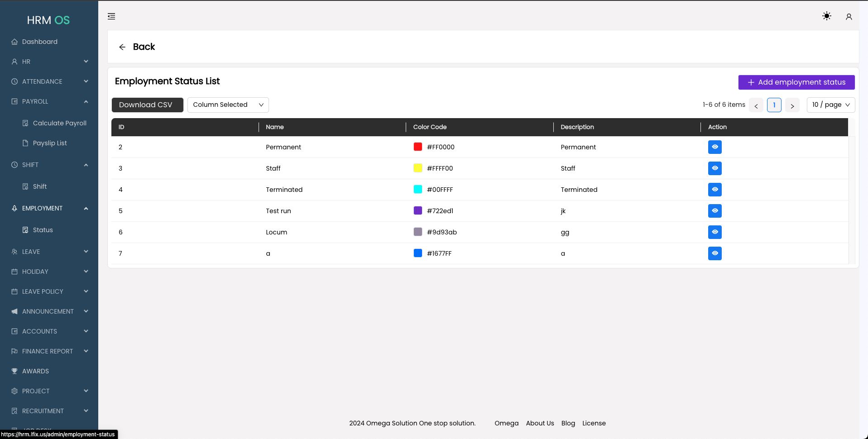This screenshot has width=868, height=439.
Task: Click the Back text link
Action: 144,47
